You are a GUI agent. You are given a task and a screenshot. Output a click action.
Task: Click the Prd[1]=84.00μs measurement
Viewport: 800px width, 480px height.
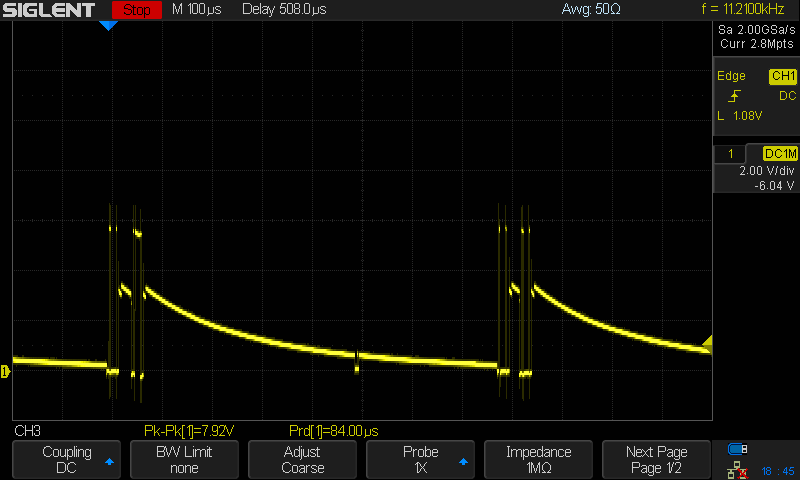point(334,431)
